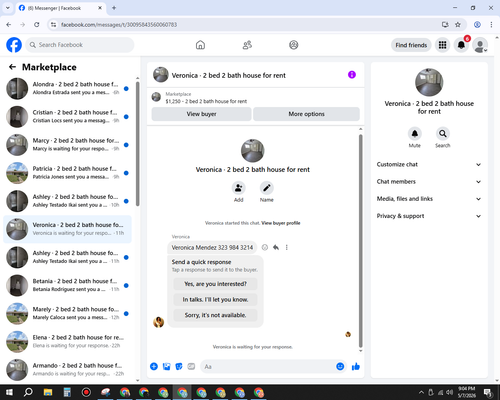Image resolution: width=500 pixels, height=400 pixels.
Task: Open the Friends icon in top navigation
Action: pyautogui.click(x=247, y=45)
